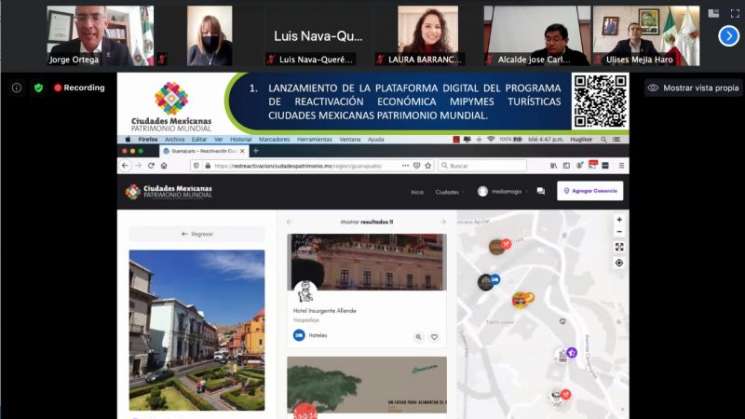Locate me on the map

pyautogui.click(x=619, y=263)
